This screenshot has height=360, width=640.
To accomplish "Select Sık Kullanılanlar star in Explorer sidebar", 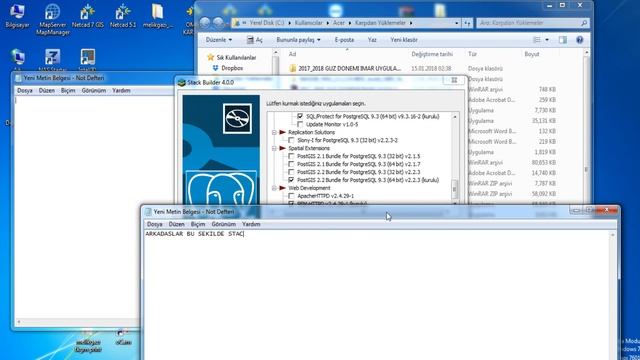I will [x=211, y=58].
